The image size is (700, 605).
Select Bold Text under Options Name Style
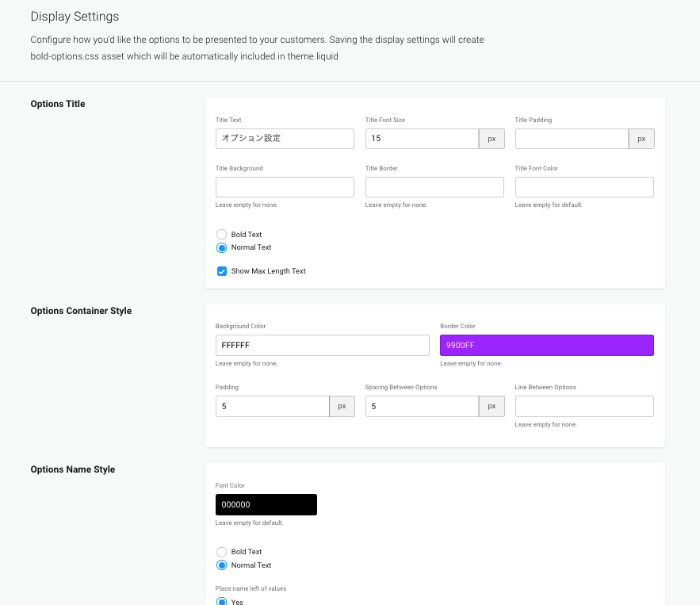[x=222, y=552]
